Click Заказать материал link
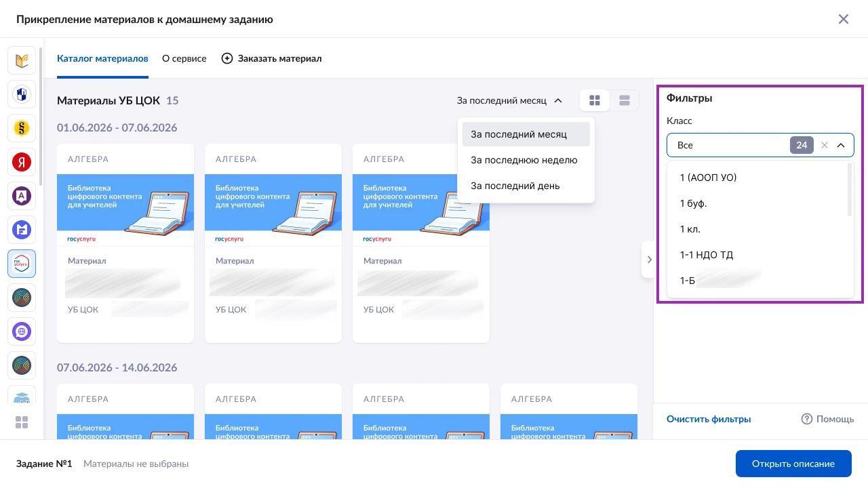 click(271, 58)
